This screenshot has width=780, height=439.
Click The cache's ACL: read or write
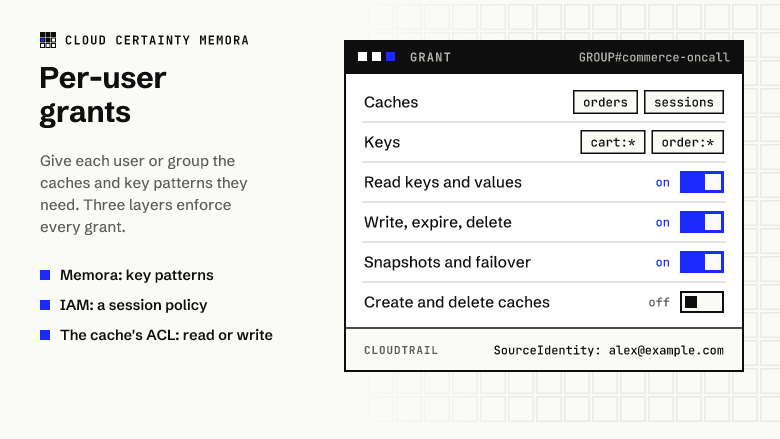tap(166, 335)
